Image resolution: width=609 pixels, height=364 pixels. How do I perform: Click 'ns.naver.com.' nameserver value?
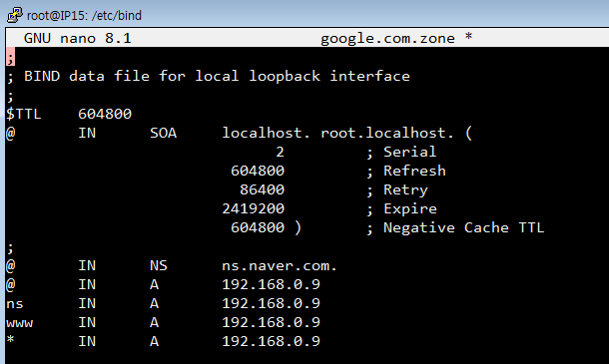point(280,266)
